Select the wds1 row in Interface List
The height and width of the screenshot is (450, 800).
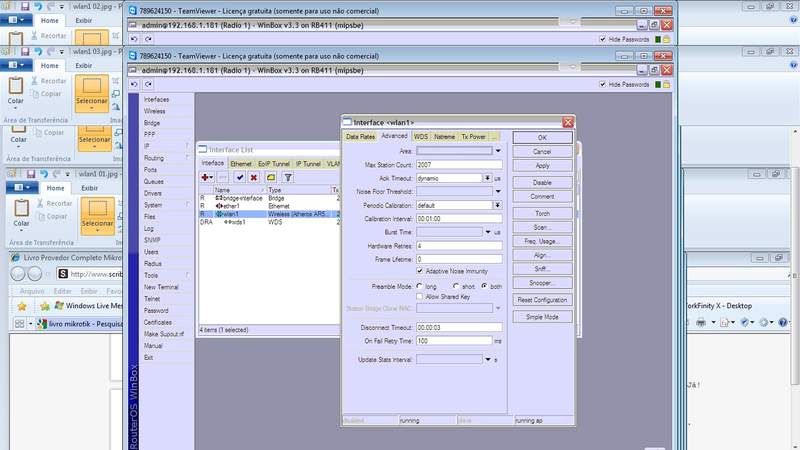click(269, 222)
